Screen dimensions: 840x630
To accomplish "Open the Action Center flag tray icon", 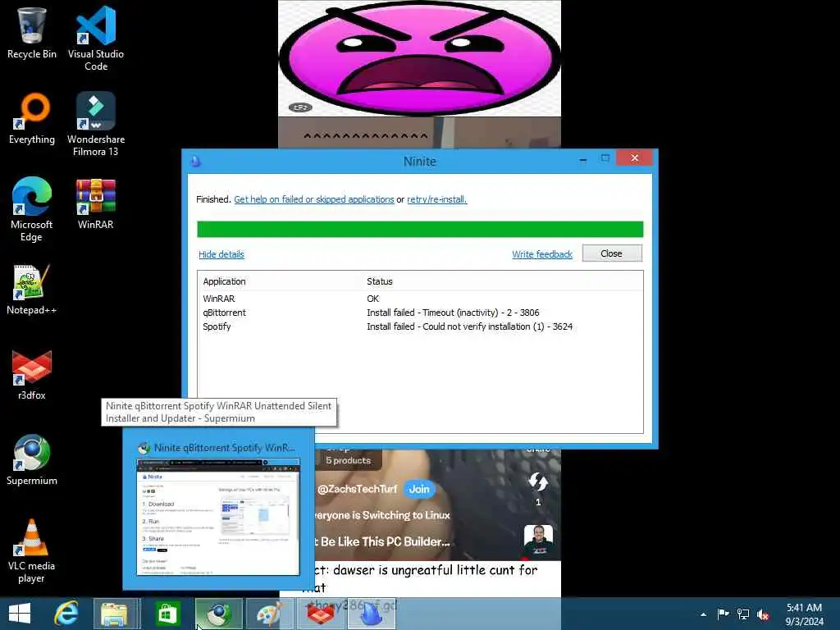I will click(723, 614).
